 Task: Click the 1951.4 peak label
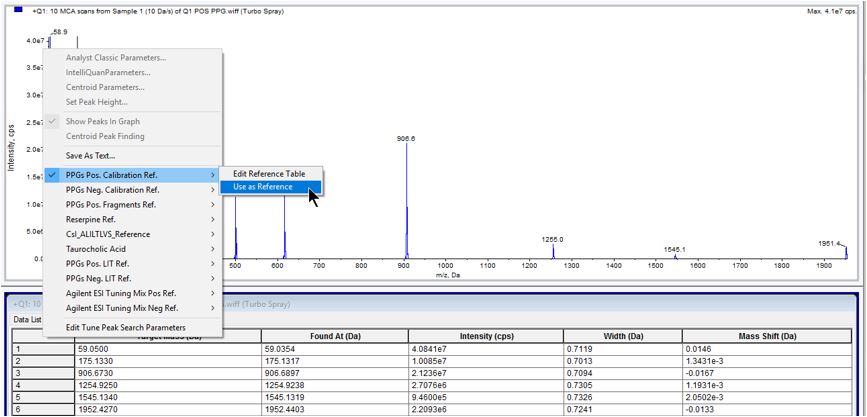click(829, 243)
